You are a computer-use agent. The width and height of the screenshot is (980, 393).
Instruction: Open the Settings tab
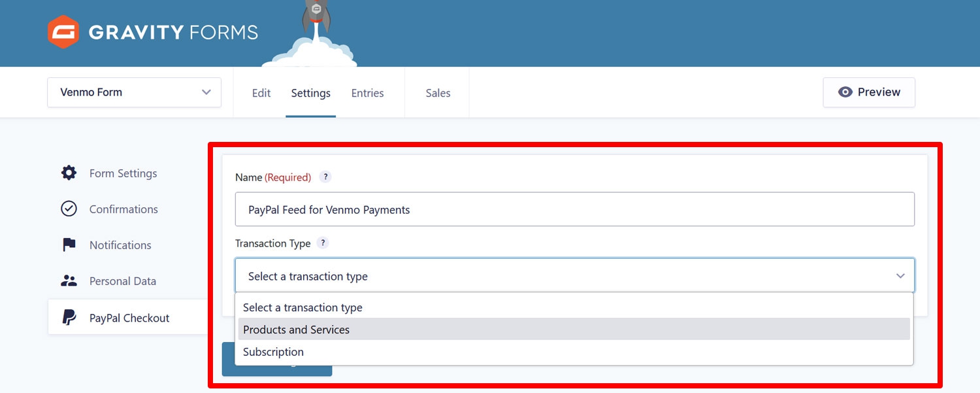311,93
